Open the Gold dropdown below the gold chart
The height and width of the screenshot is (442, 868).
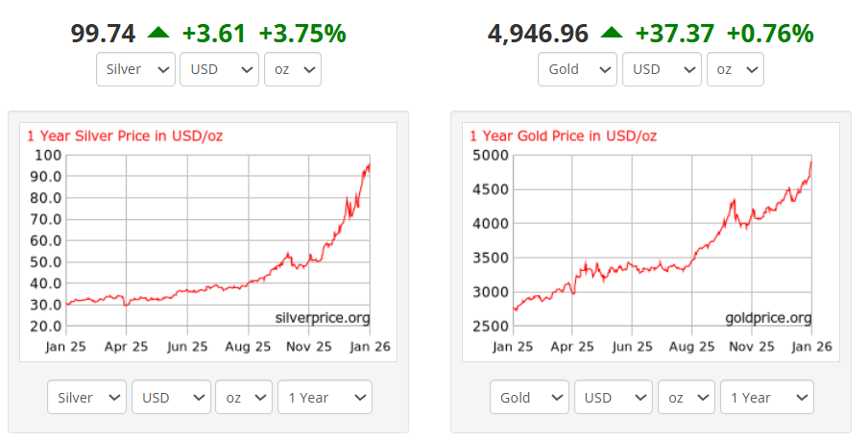[529, 397]
